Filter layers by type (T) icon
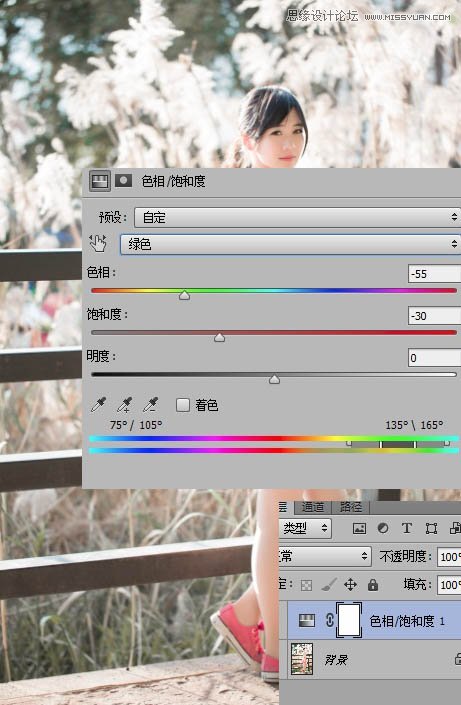Screen dimensions: 461x705 [407, 528]
